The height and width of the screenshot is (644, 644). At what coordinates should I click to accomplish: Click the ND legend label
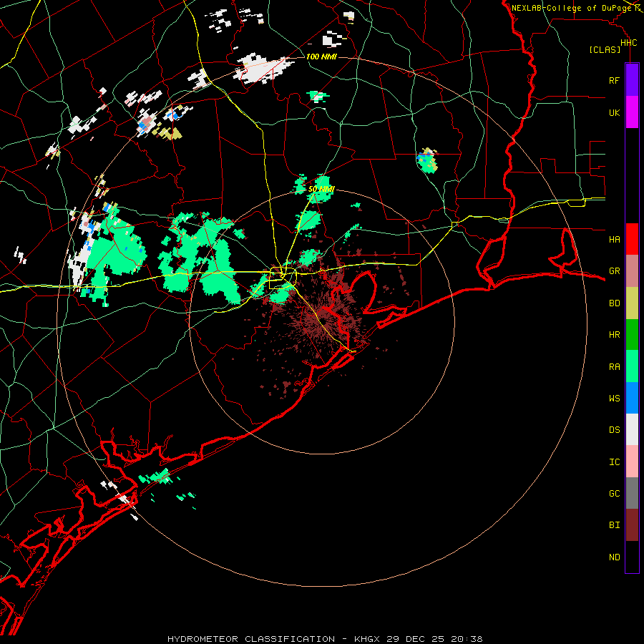point(614,557)
